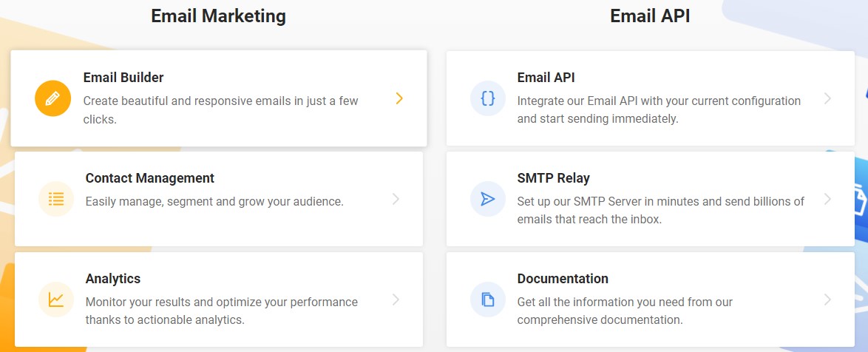Click 'Set up our SMTP Server' description
Viewport: 868px width, 352px height.
[661, 210]
